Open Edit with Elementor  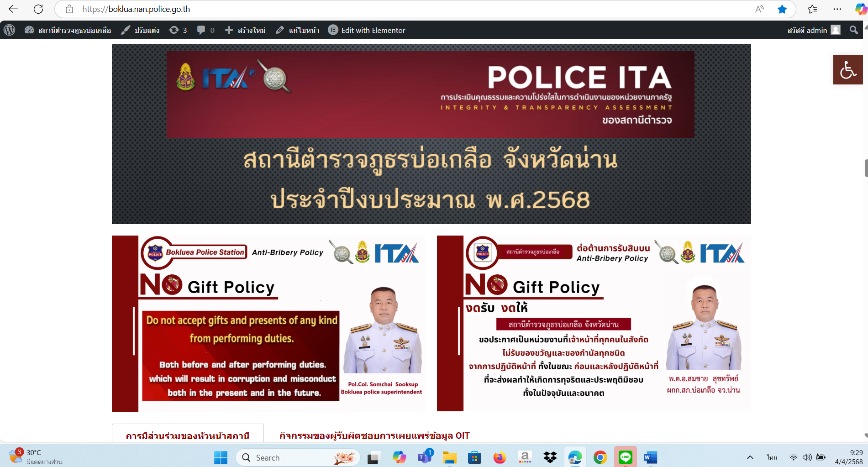(367, 30)
